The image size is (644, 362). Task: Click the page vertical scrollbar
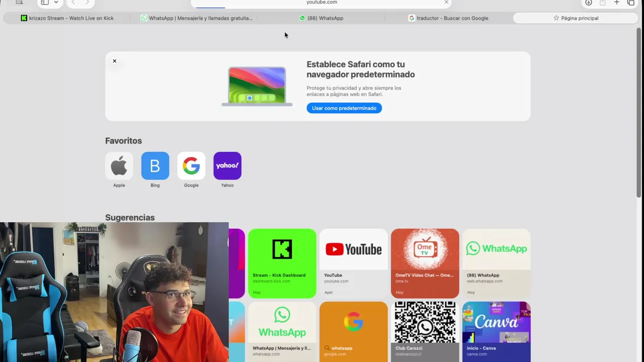click(x=639, y=113)
